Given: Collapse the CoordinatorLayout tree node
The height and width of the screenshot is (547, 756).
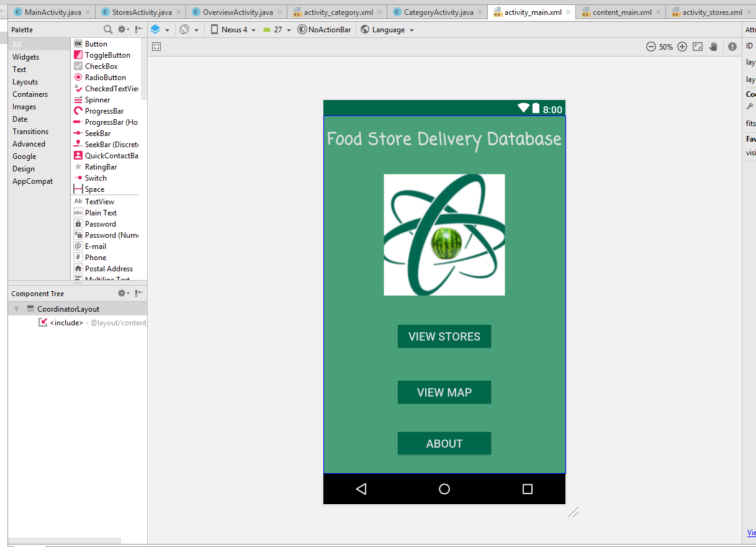Looking at the screenshot, I should [17, 309].
